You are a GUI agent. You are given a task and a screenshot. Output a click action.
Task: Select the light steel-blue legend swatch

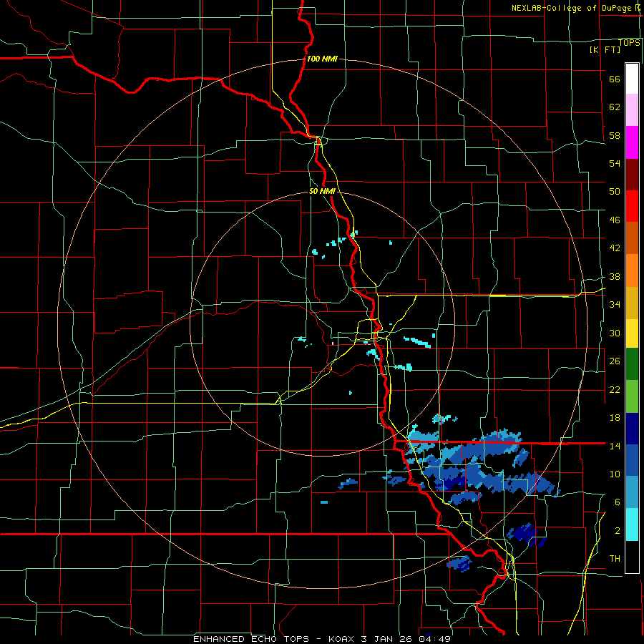click(x=632, y=492)
